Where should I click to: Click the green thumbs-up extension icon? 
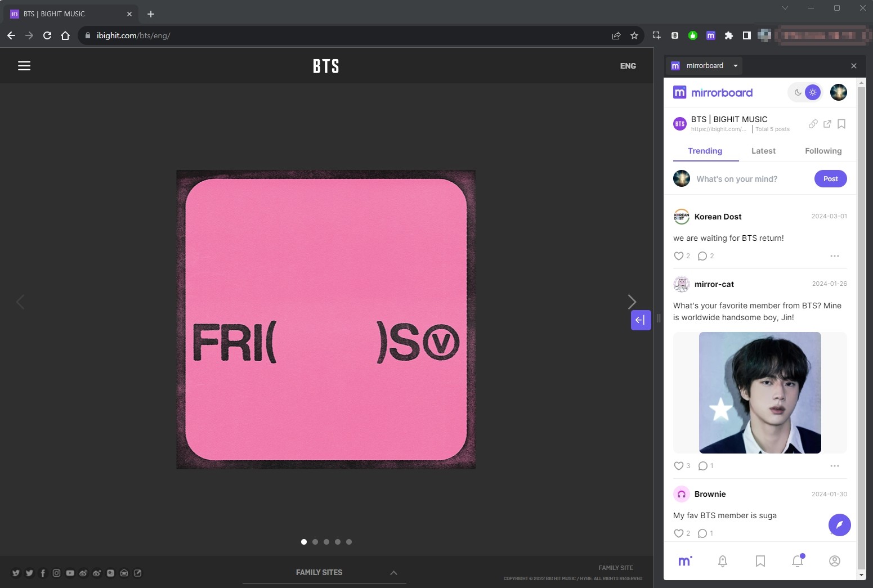(693, 35)
